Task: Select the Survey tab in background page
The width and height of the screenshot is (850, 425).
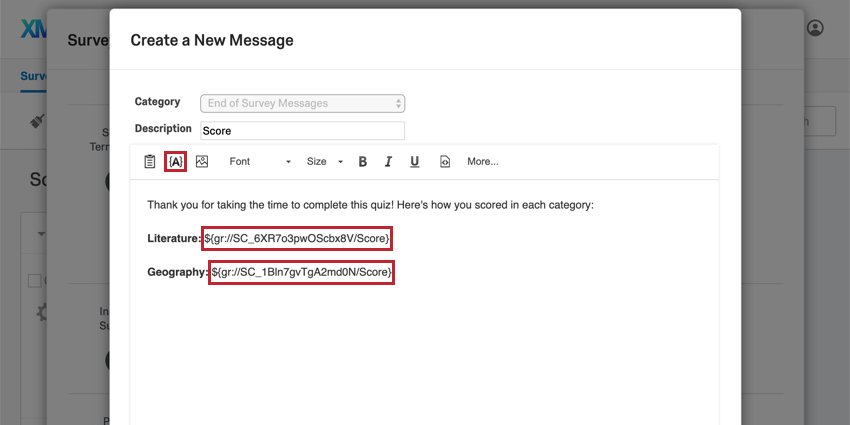Action: tap(35, 76)
